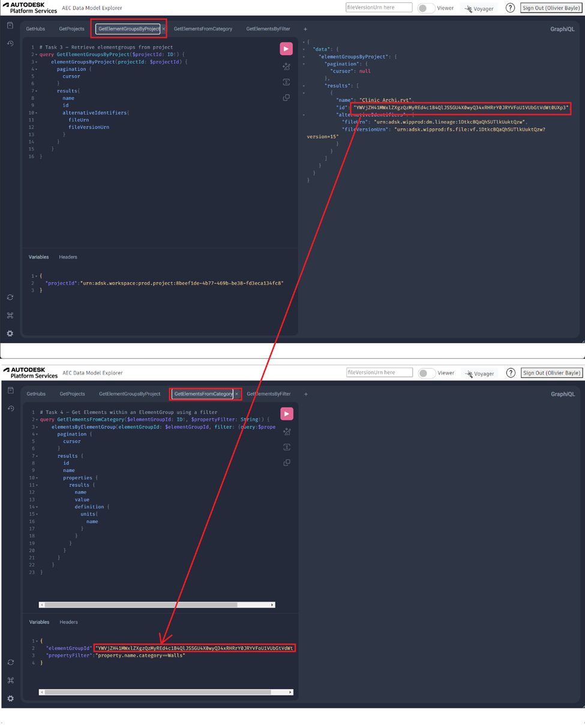This screenshot has height=728, width=585.
Task: Open the GetProjects tab in the Task 4 window
Action: coord(72,394)
